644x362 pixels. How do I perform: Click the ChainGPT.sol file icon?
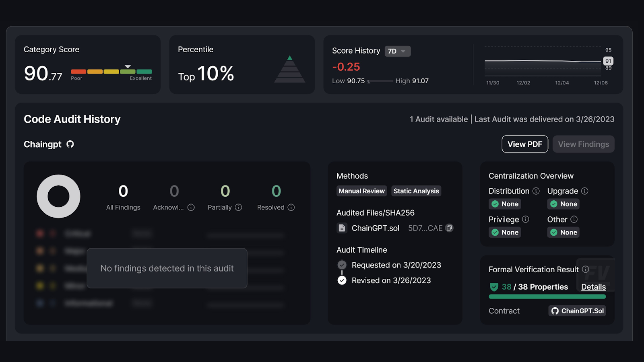click(x=342, y=228)
